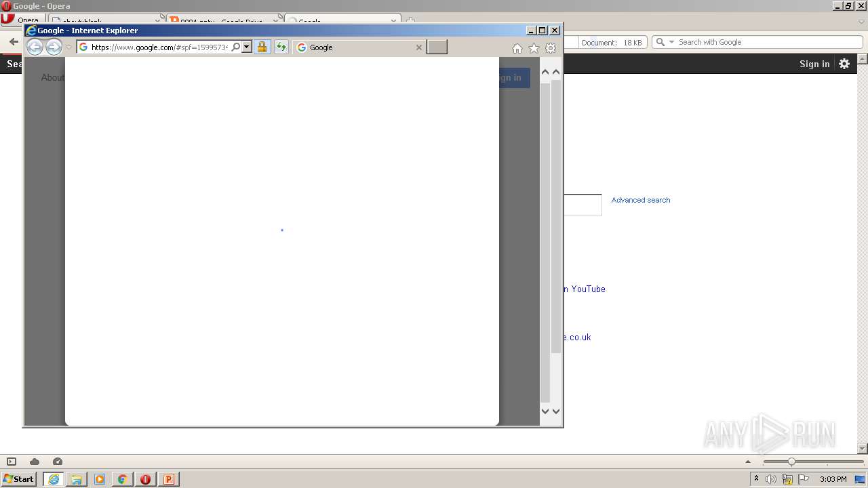Open the volume speaker icon in the tray
The width and height of the screenshot is (868, 488).
point(771,479)
